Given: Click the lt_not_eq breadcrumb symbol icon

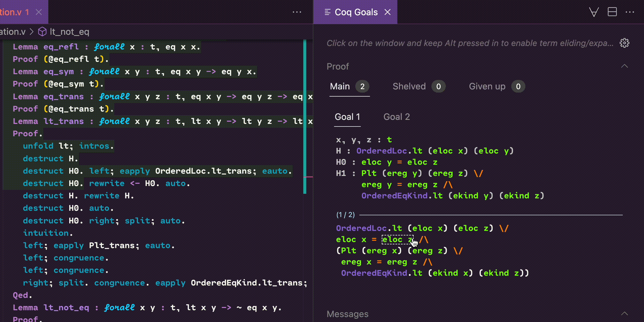Looking at the screenshot, I should (42, 32).
